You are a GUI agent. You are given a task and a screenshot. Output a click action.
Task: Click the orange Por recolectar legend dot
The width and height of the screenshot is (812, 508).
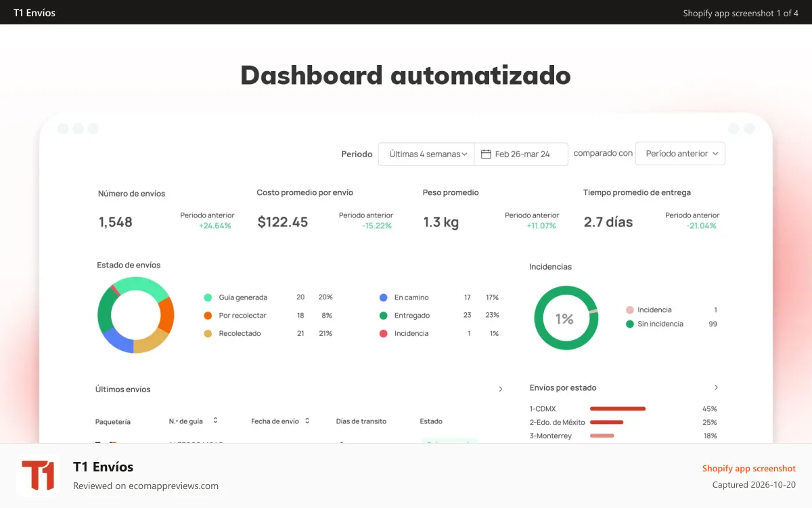click(208, 316)
